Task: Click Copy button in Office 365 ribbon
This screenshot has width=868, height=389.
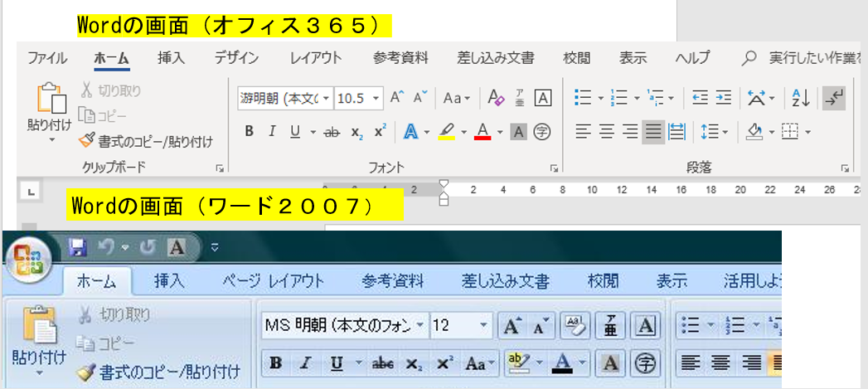Action: 103,114
